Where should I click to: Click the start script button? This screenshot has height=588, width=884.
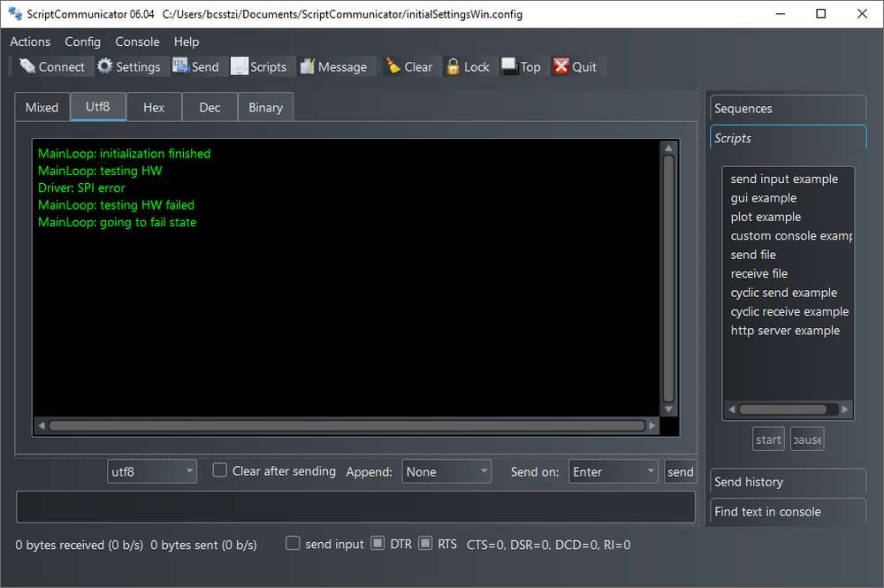tap(768, 439)
